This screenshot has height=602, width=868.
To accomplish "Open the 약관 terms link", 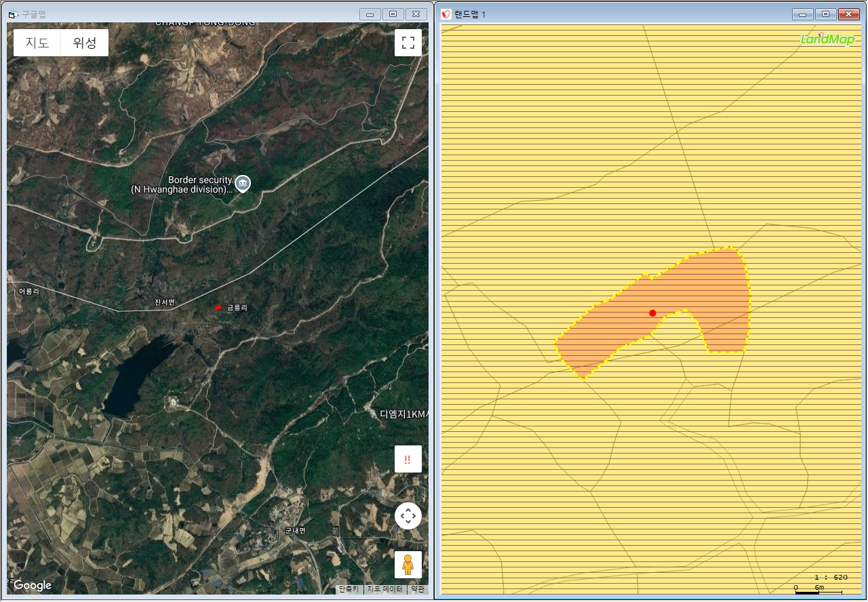I will click(x=417, y=589).
